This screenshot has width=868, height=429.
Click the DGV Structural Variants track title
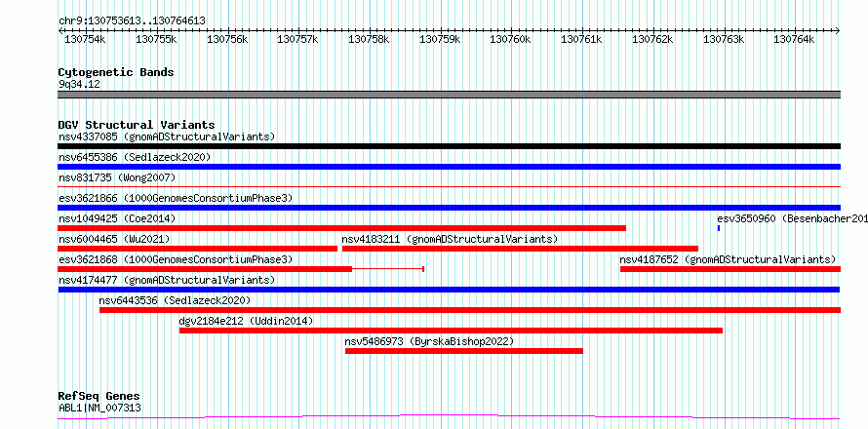[137, 125]
